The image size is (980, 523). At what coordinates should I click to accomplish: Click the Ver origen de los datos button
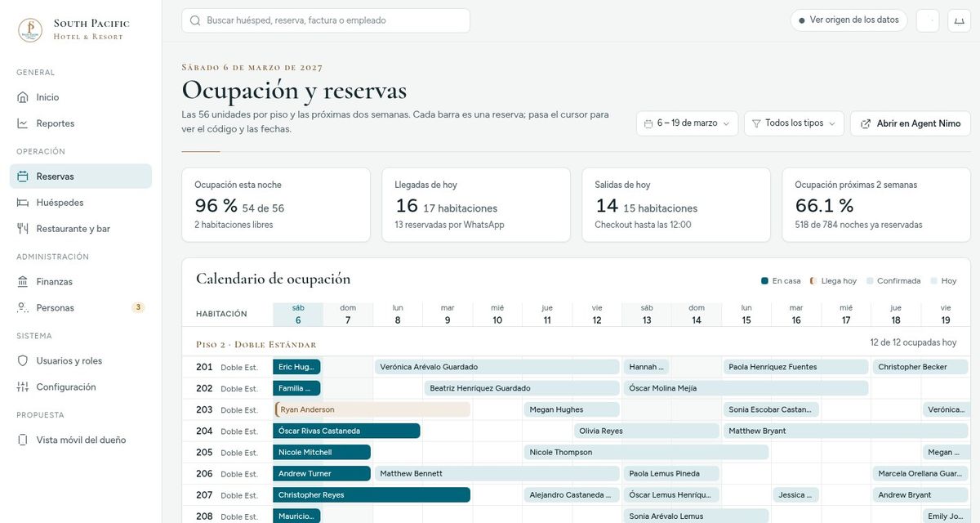click(x=849, y=20)
